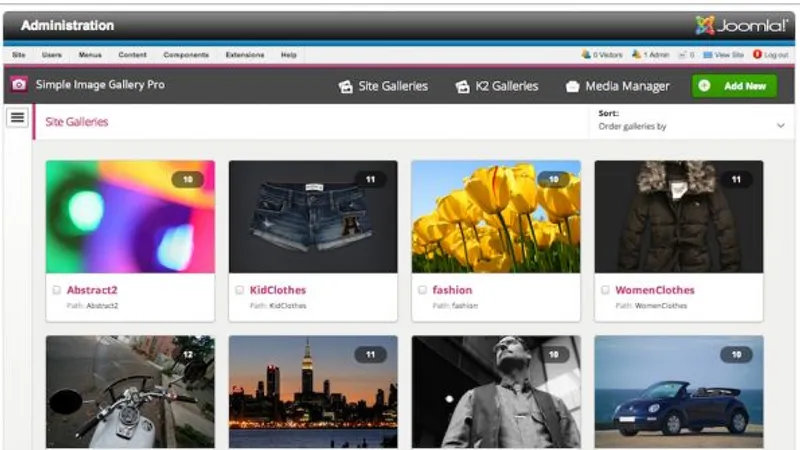800x450 pixels.
Task: Click the 10 count badge on blue car gallery
Action: (x=736, y=355)
